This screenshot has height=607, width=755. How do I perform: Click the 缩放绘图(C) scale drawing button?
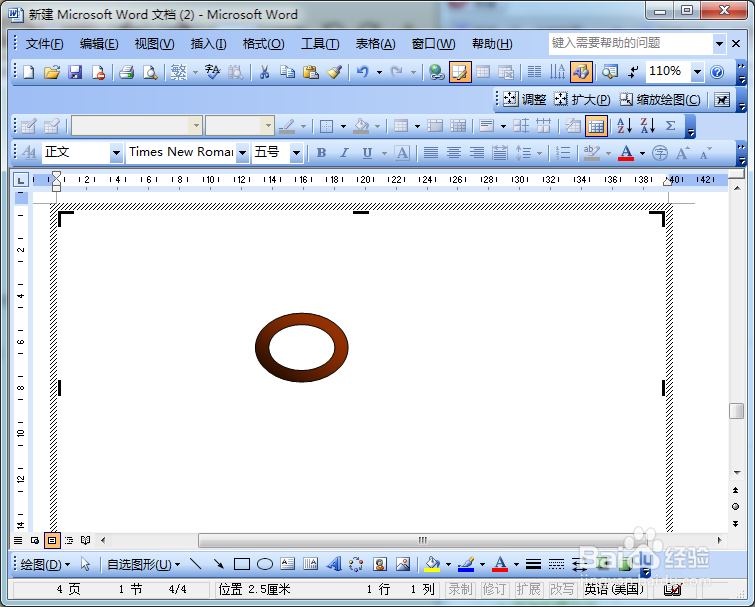point(660,99)
